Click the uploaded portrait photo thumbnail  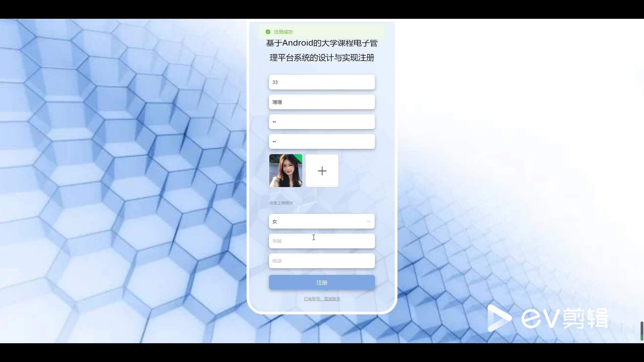coord(286,171)
